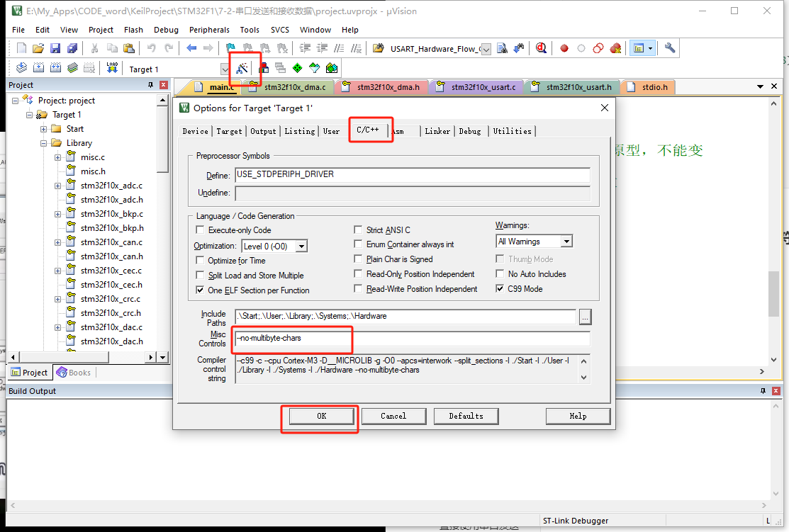Open the Warnings dropdown
The width and height of the screenshot is (789, 532).
566,242
